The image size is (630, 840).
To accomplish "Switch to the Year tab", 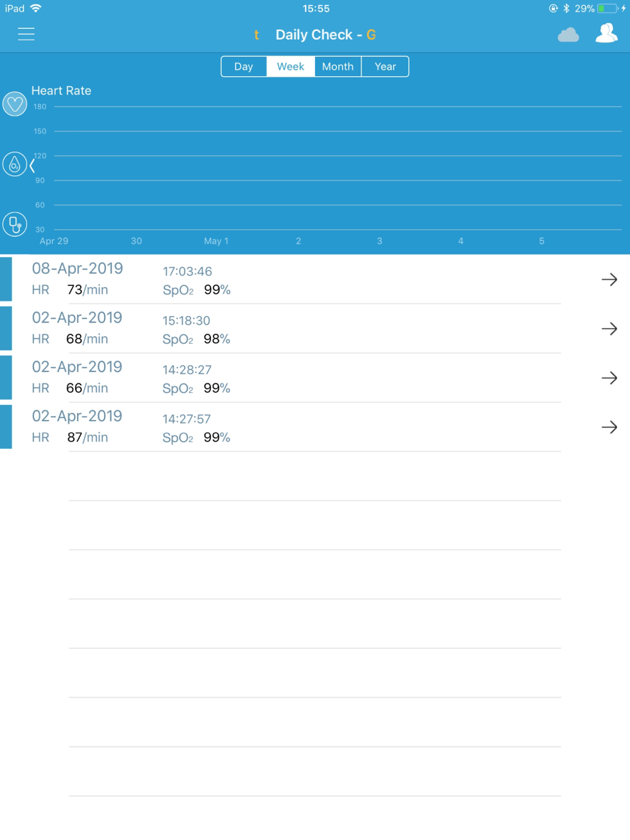I will coord(386,67).
